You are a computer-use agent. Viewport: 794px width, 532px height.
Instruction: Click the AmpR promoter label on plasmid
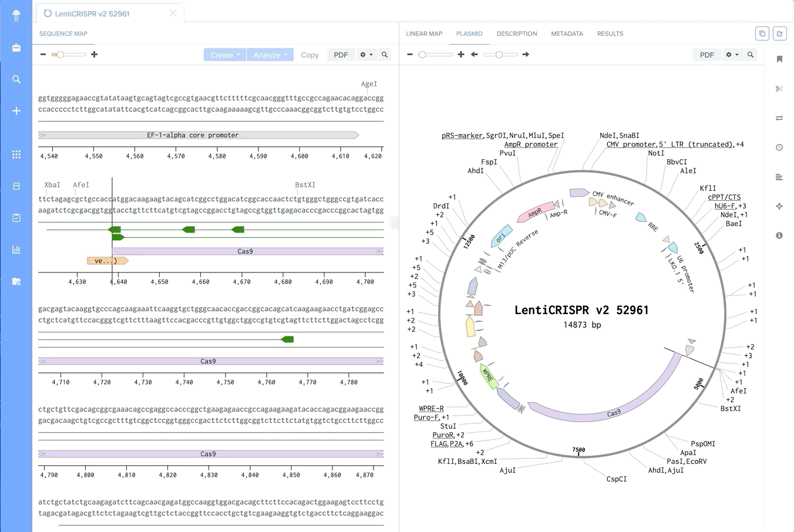coord(531,144)
